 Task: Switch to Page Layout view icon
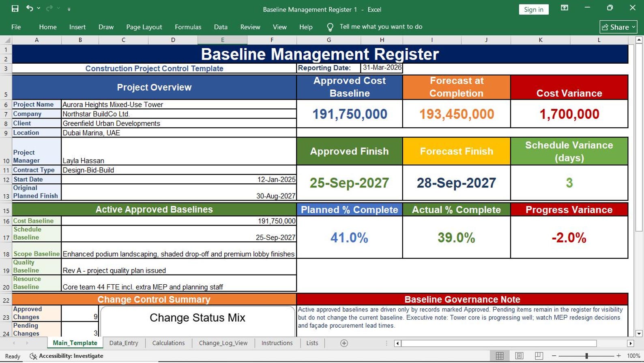coord(519,356)
